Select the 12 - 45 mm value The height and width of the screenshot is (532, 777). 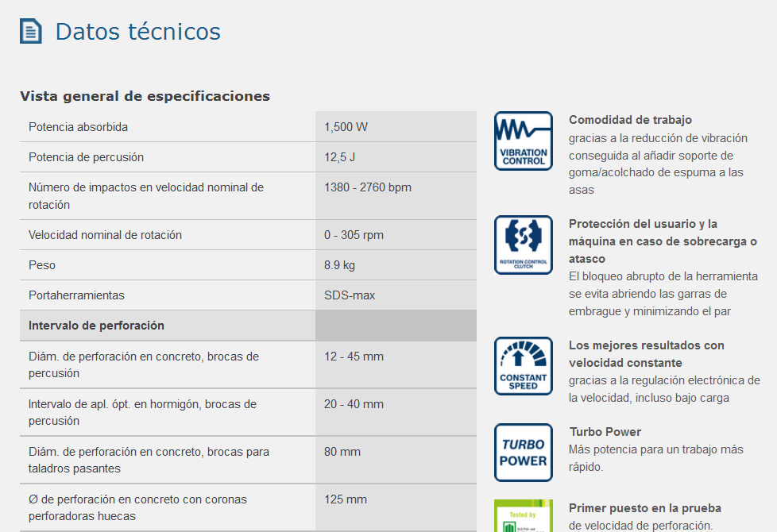point(354,357)
